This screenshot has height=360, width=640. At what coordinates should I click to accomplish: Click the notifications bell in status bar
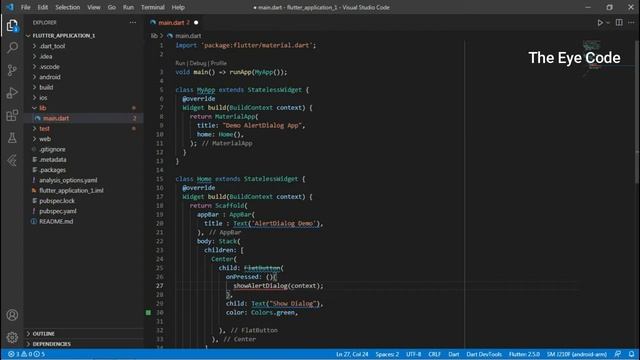tap(631, 354)
